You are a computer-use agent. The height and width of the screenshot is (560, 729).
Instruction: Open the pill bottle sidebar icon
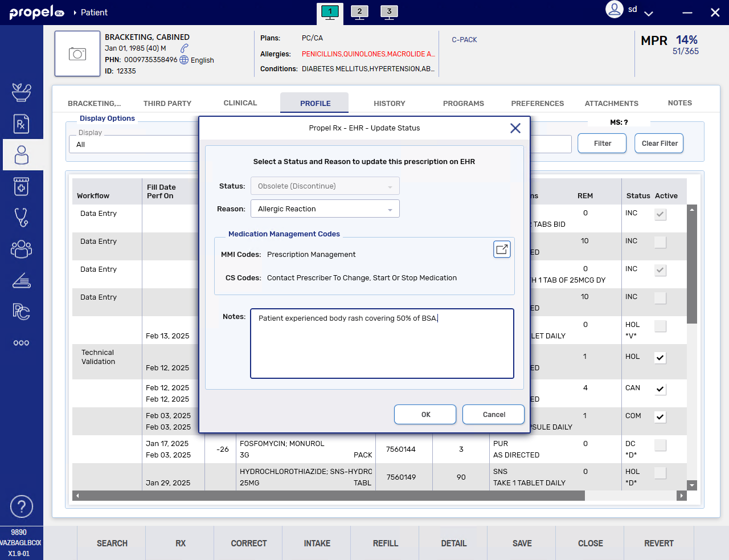(21, 186)
